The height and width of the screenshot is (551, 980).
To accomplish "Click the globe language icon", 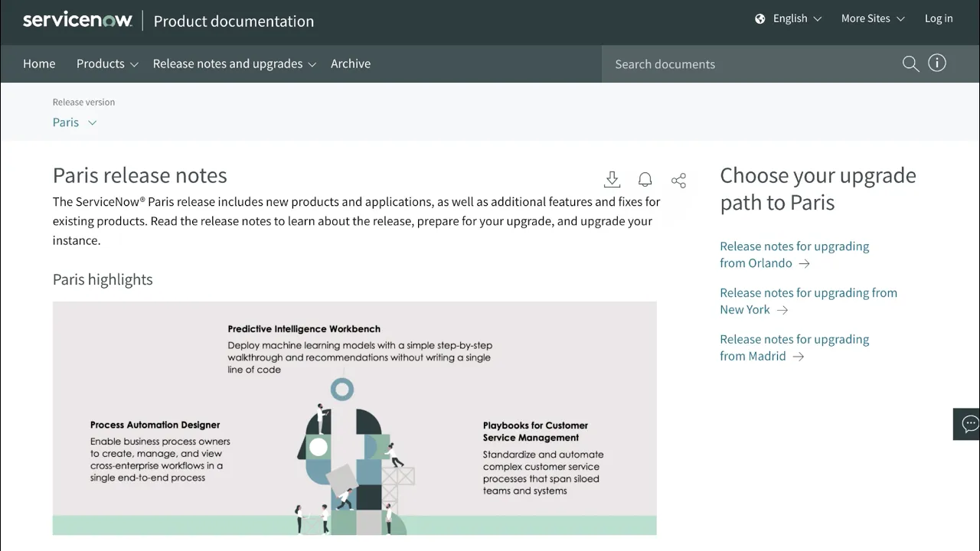I will (x=759, y=18).
